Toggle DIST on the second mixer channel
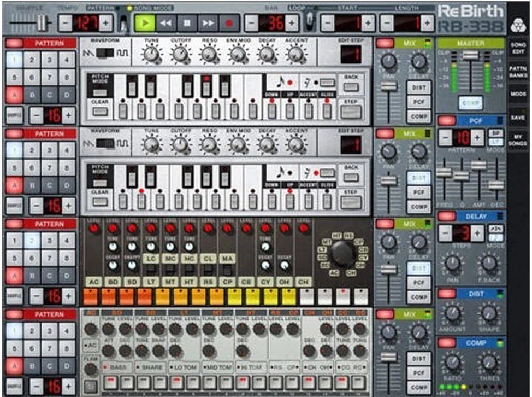This screenshot has width=532, height=397. pos(419,178)
